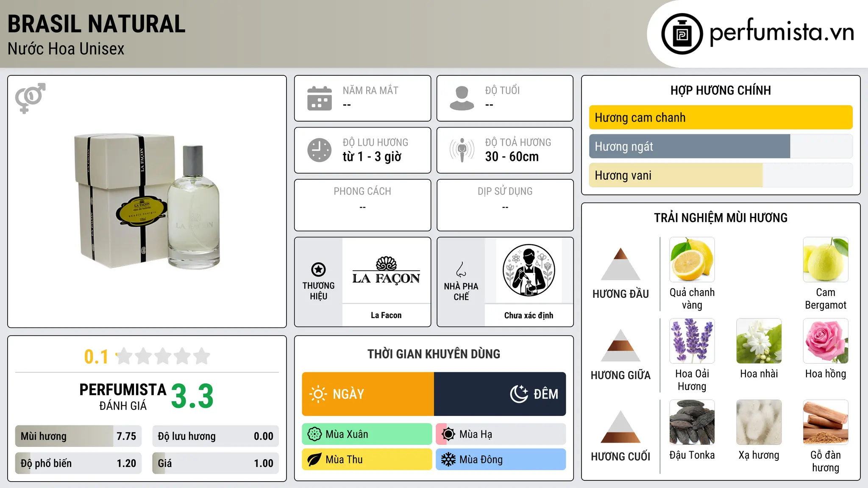Click the Giá 1.00 score bar
The width and height of the screenshot is (868, 488).
coord(216,463)
